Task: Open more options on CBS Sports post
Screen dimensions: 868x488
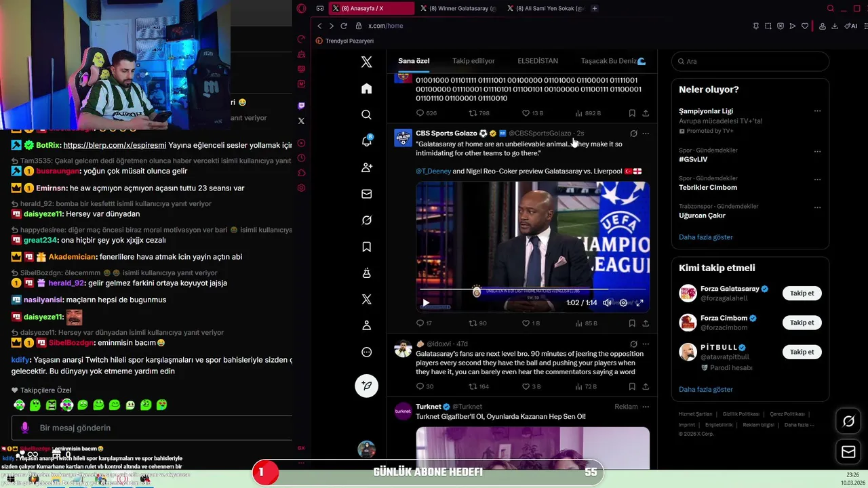Action: [x=646, y=134]
